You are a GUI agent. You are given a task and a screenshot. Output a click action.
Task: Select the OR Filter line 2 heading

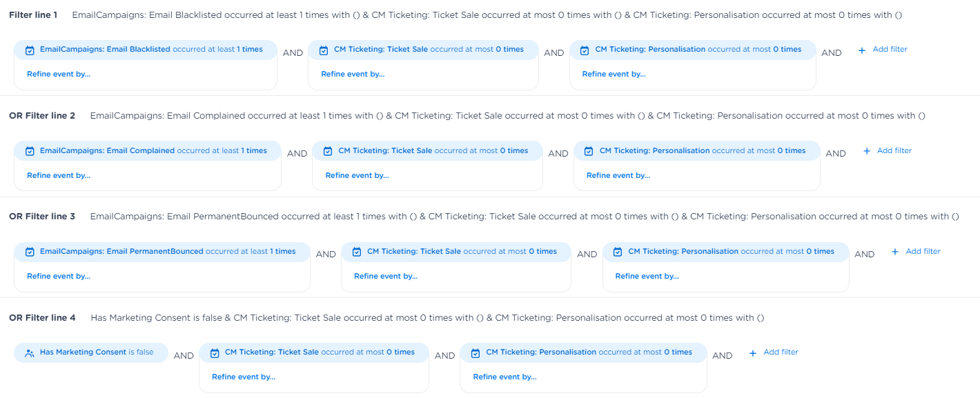(x=42, y=116)
